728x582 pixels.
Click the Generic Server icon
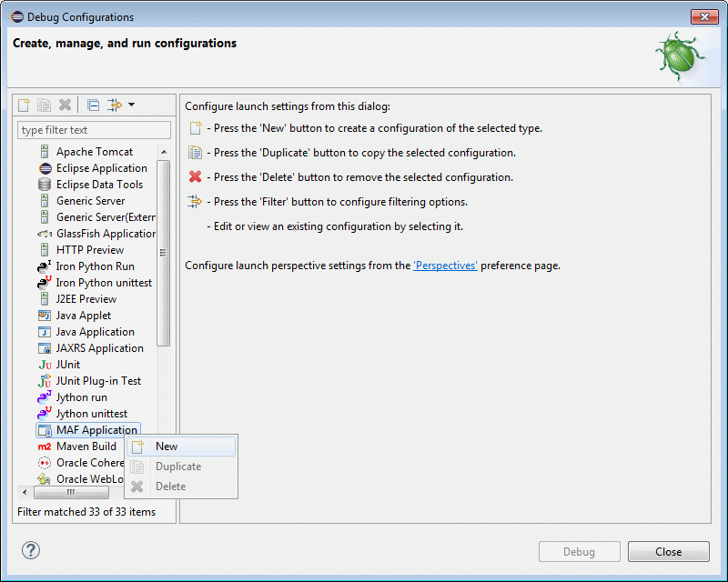(45, 201)
